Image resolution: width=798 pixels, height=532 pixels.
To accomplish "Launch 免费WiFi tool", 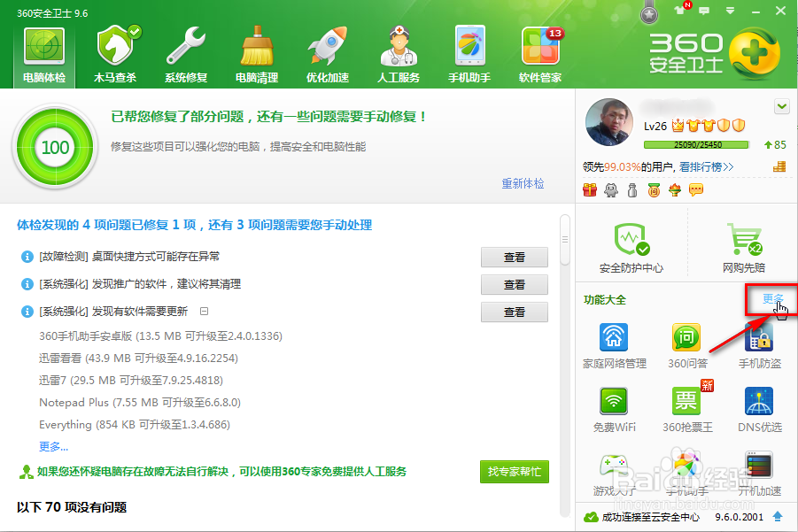I will tap(615, 410).
